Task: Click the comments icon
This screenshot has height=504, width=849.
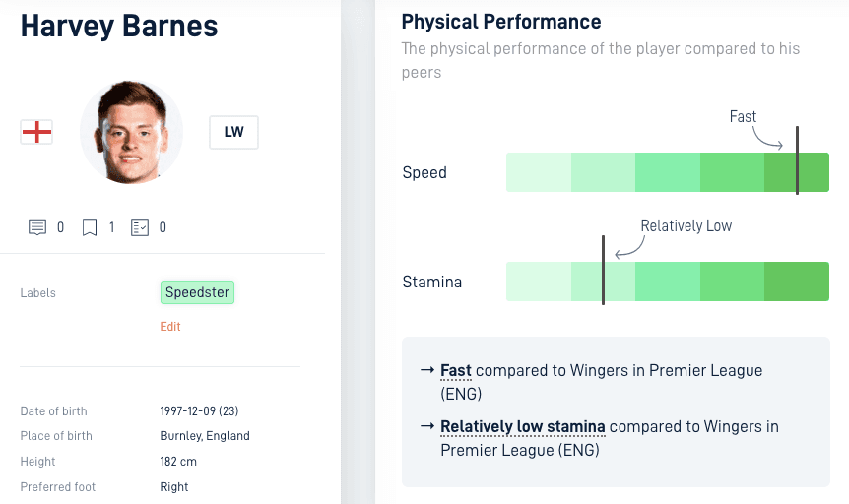Action: coord(36,227)
